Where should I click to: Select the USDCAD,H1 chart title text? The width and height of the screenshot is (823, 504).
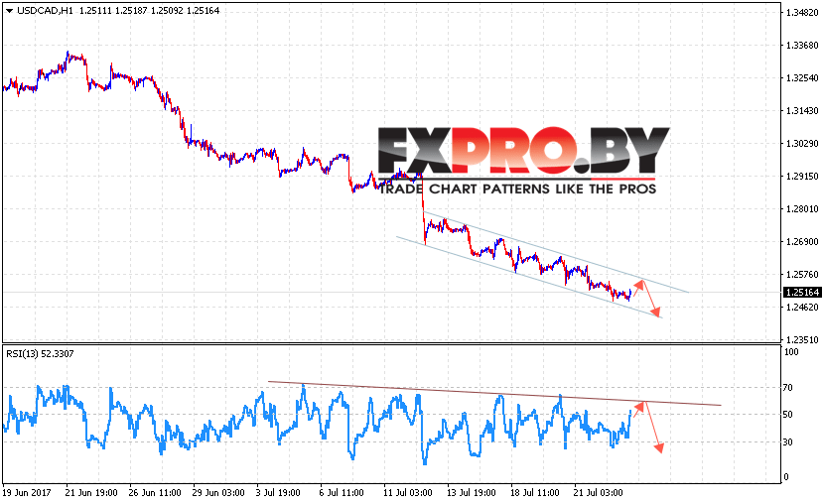point(45,11)
